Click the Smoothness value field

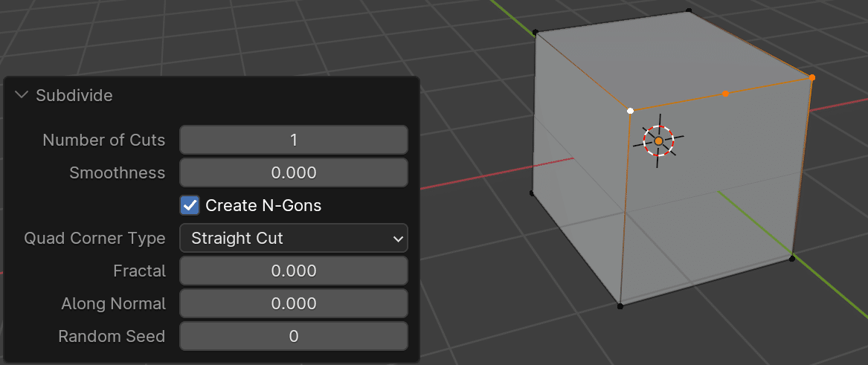point(293,172)
